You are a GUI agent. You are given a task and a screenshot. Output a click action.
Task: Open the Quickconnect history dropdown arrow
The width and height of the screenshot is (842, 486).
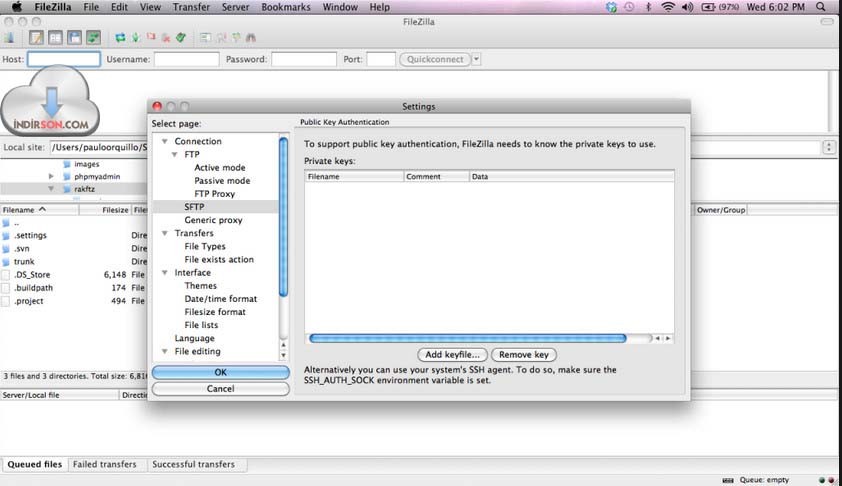476,59
